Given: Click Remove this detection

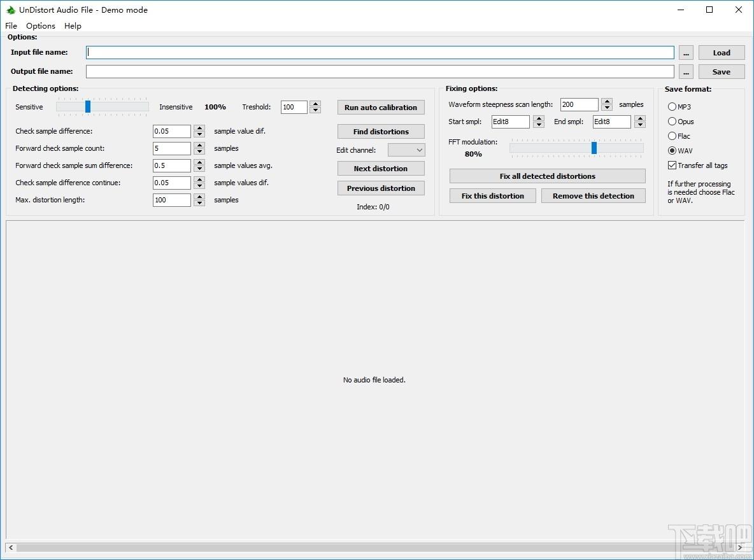Looking at the screenshot, I should (594, 196).
